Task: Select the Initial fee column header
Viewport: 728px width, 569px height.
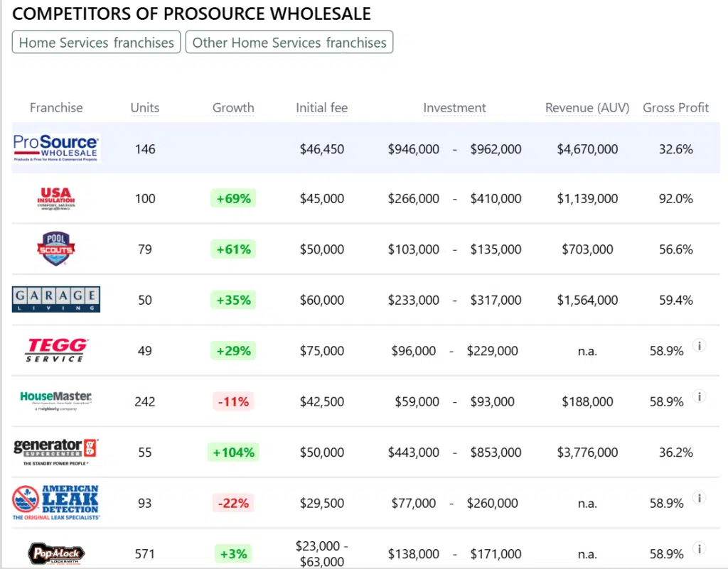Action: point(321,108)
